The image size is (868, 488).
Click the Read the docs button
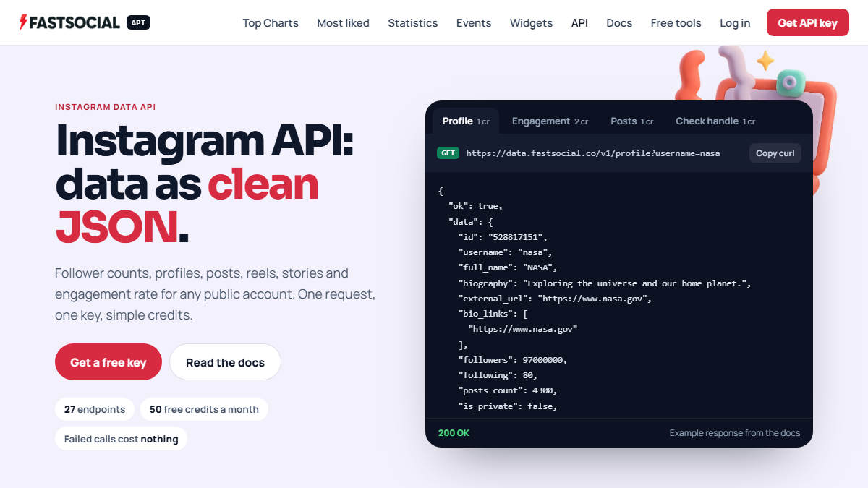tap(225, 362)
